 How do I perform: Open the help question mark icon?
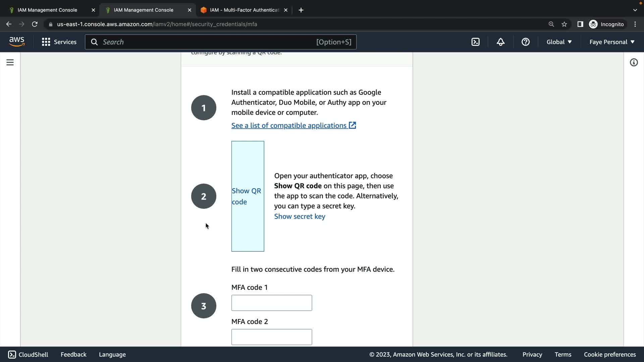coord(525,42)
